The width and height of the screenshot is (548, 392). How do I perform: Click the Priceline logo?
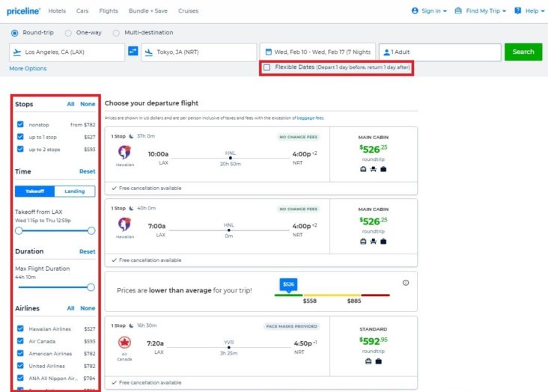(x=23, y=10)
